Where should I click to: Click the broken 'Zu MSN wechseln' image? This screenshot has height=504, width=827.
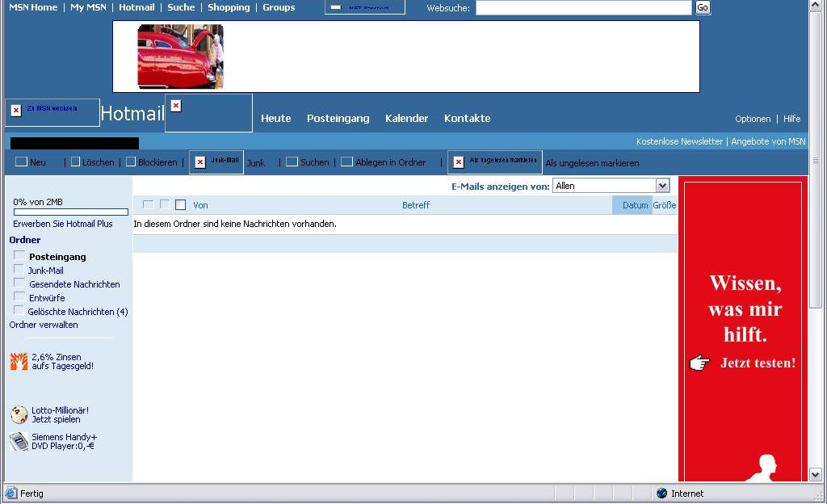coord(52,112)
